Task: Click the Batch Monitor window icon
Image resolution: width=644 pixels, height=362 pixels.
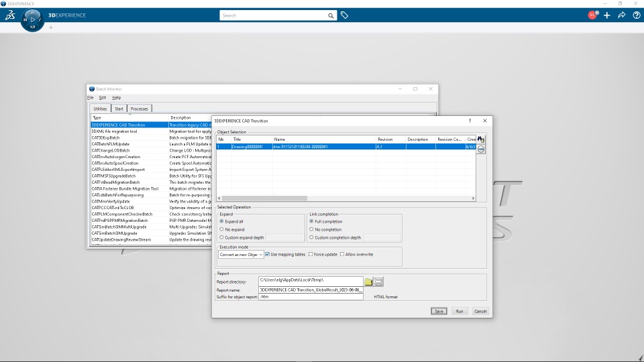Action: 92,88
